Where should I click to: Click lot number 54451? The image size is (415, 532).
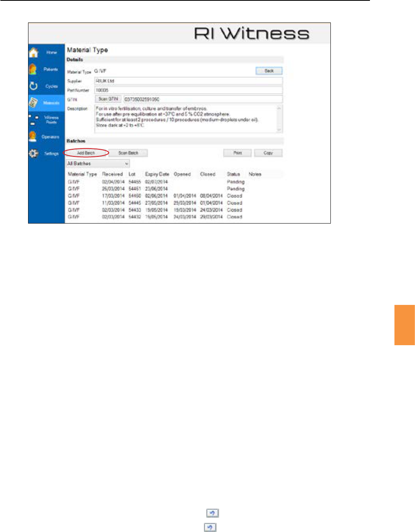[x=135, y=189]
